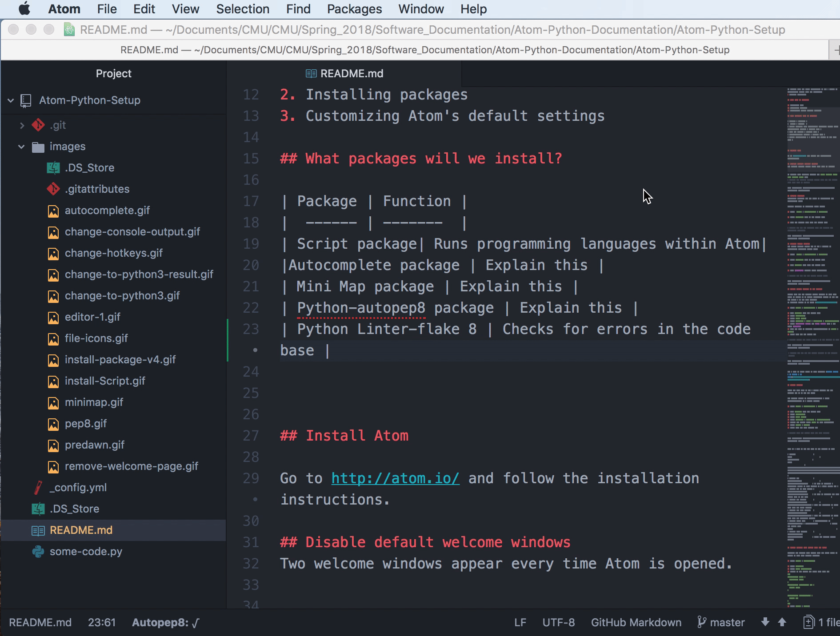This screenshot has width=840, height=636.
Task: Open the Find menu
Action: 298,9
